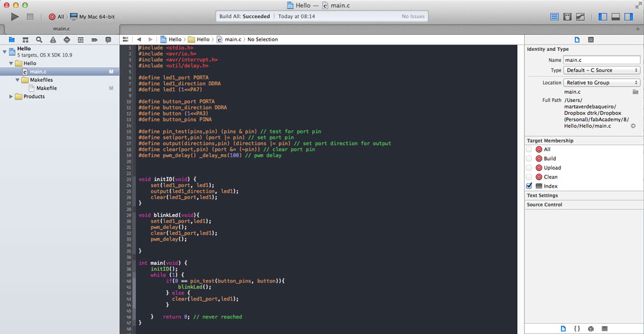
Task: Enable Build target membership
Action: tap(529, 159)
